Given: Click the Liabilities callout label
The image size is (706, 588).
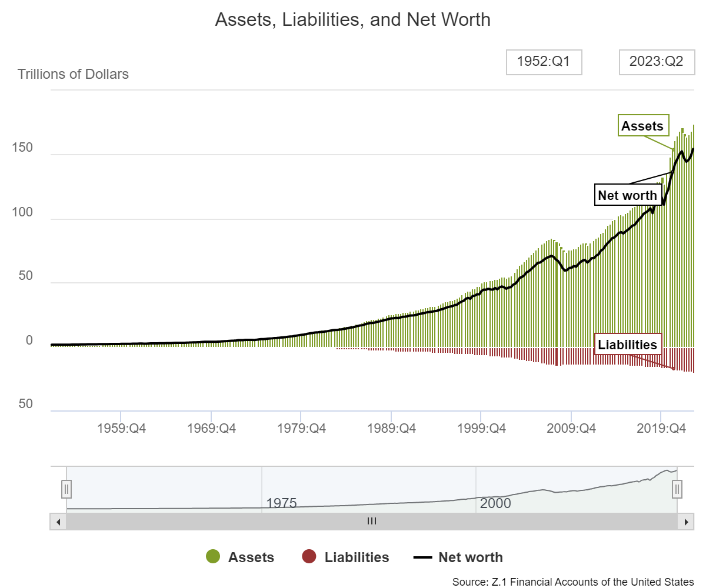Looking at the screenshot, I should [x=627, y=345].
